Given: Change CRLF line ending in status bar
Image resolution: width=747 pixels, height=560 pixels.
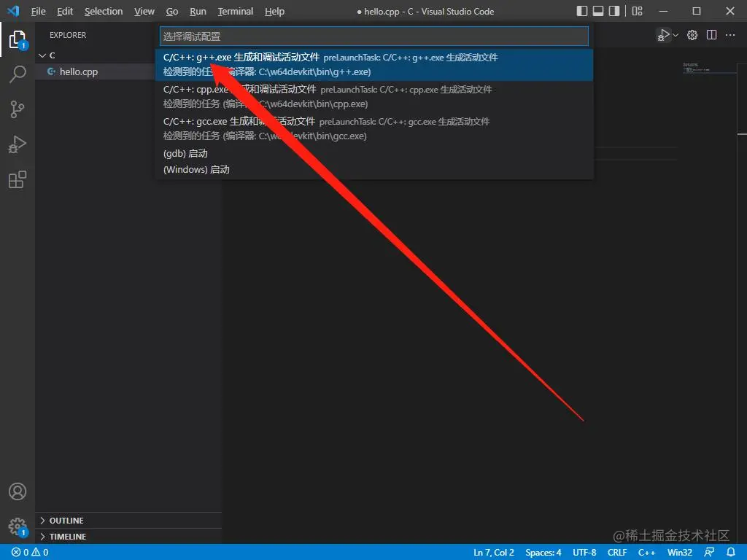Looking at the screenshot, I should [617, 552].
